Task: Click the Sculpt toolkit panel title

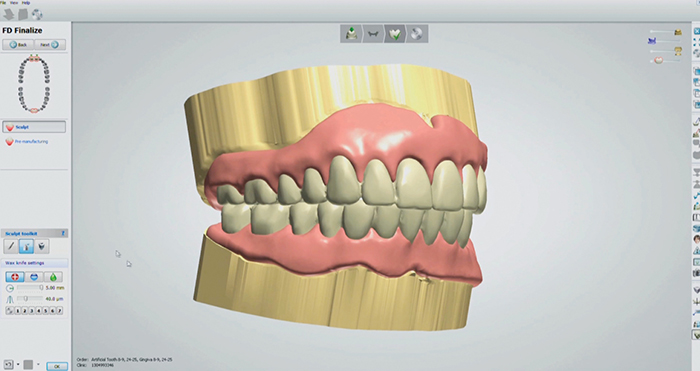Action: coord(21,233)
